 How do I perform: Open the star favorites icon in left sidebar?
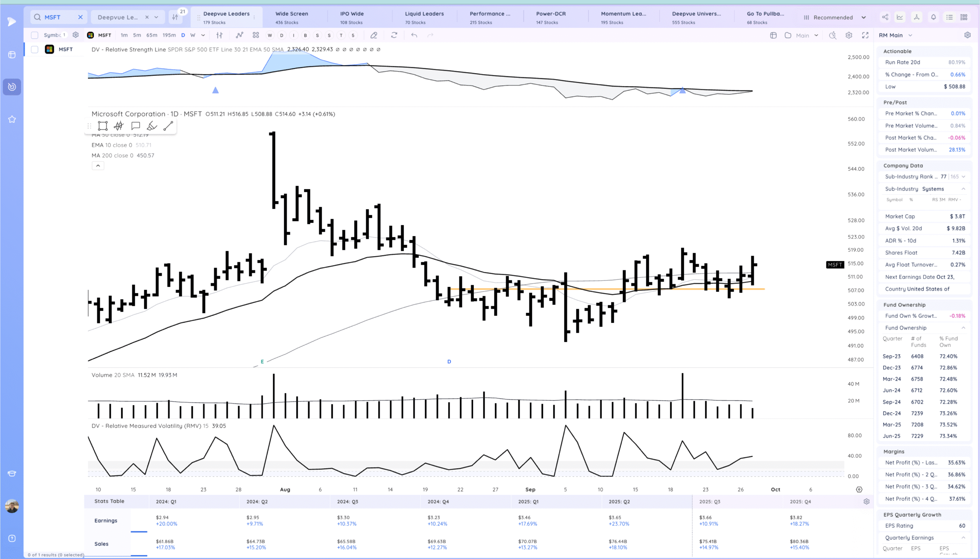[12, 119]
